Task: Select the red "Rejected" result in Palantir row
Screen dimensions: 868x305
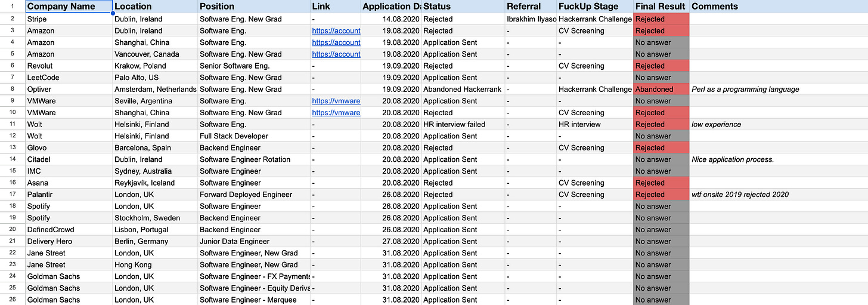Action: tap(661, 195)
